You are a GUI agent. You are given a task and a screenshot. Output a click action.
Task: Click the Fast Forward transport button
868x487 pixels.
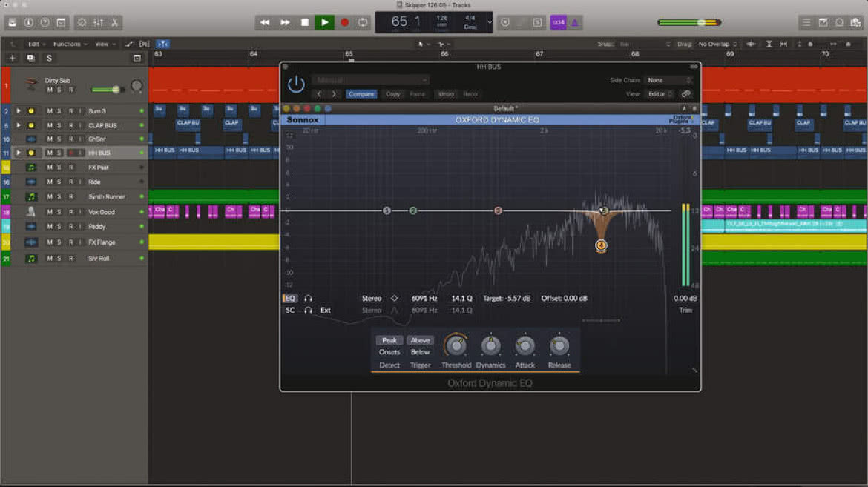tap(285, 23)
